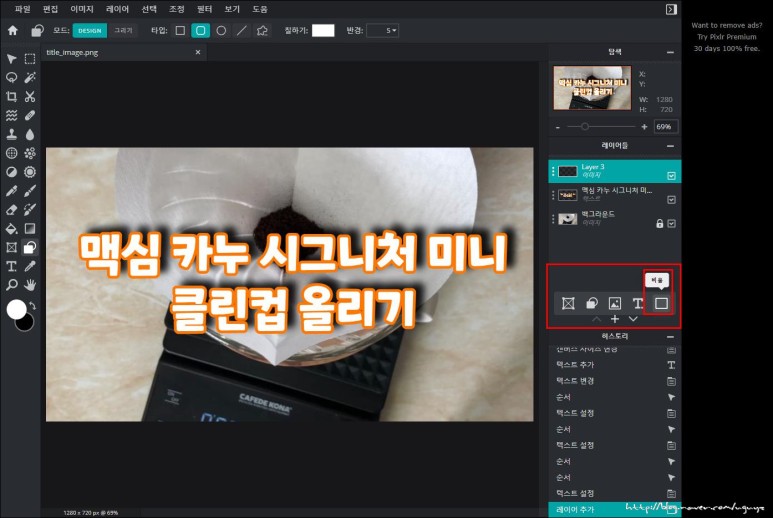
Task: Add a frame layer from the popup
Action: tap(568, 303)
